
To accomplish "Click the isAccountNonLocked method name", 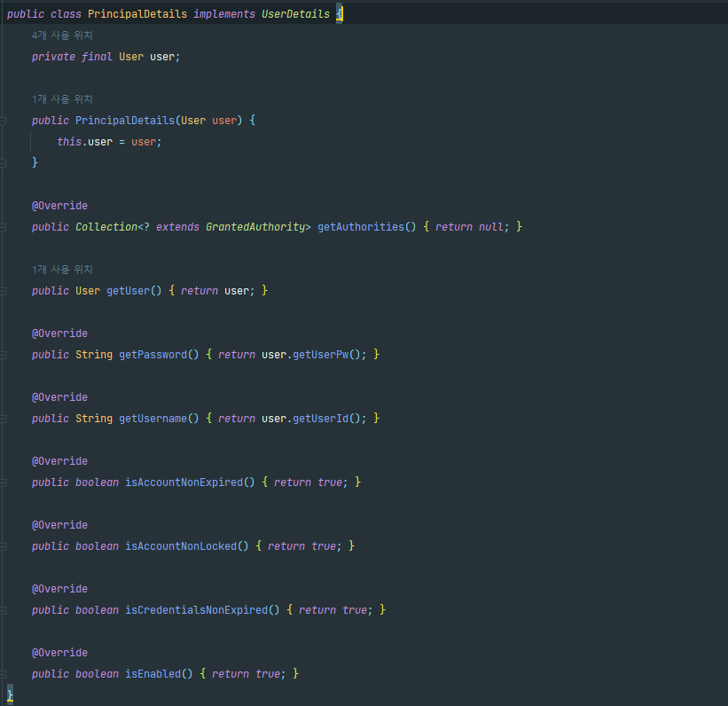I will 181,546.
